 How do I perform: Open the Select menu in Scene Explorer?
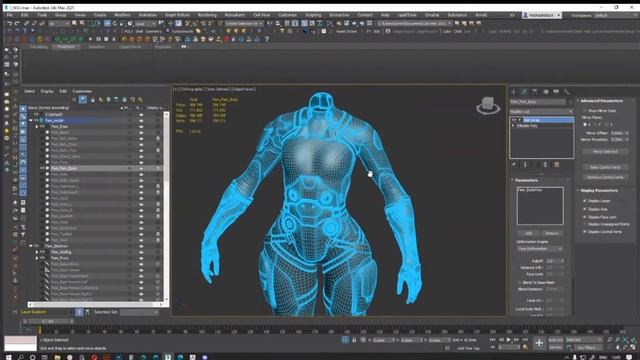pos(29,91)
